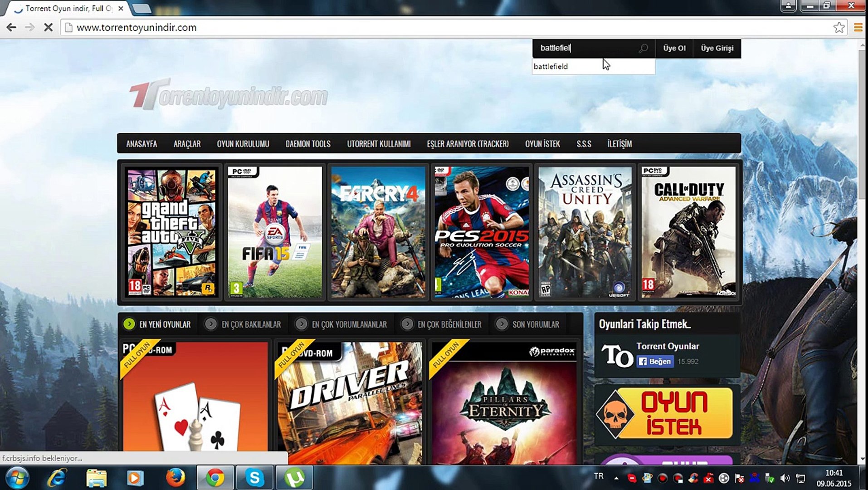Click the Torrentoyunindir.com site logo
868x490 pixels.
229,94
